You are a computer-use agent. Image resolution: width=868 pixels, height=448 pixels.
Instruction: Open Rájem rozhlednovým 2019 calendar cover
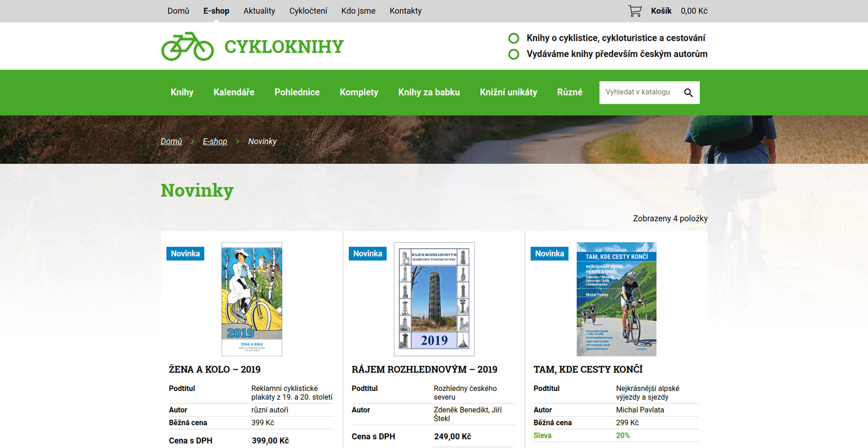click(x=434, y=299)
